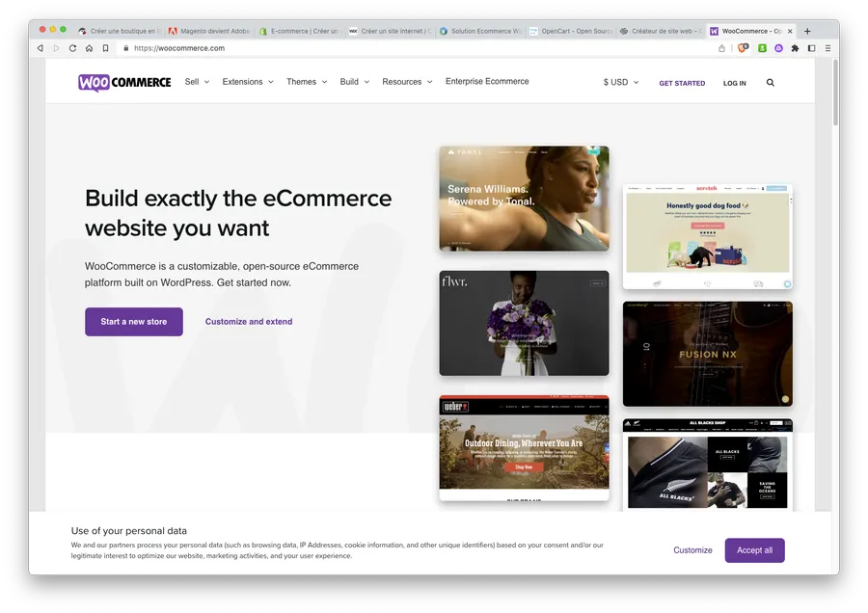Expand the Extensions dropdown menu

248,82
